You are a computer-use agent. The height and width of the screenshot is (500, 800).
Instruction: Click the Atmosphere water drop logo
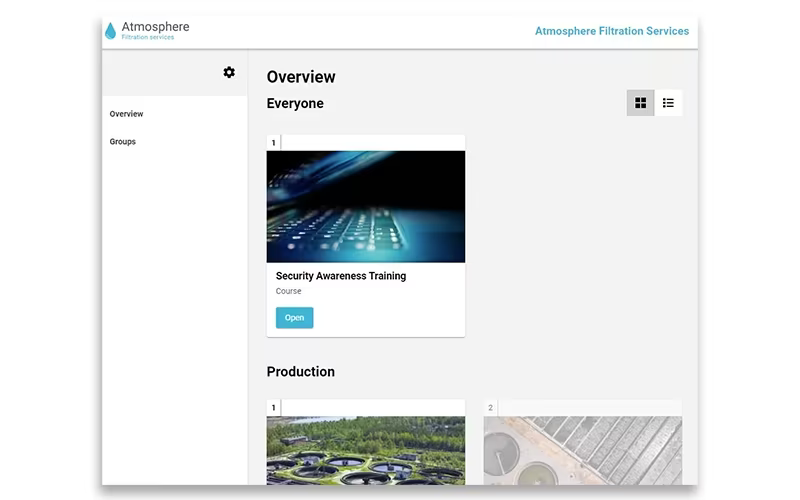110,31
